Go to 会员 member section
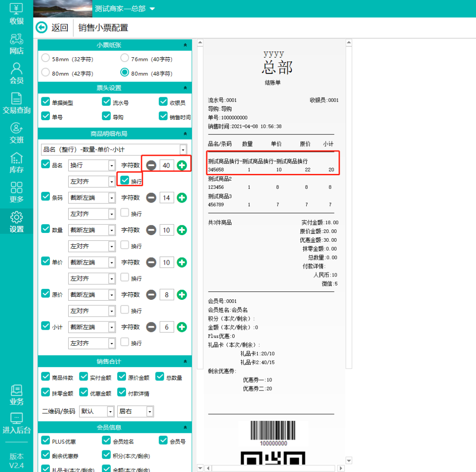 pyautogui.click(x=16, y=69)
